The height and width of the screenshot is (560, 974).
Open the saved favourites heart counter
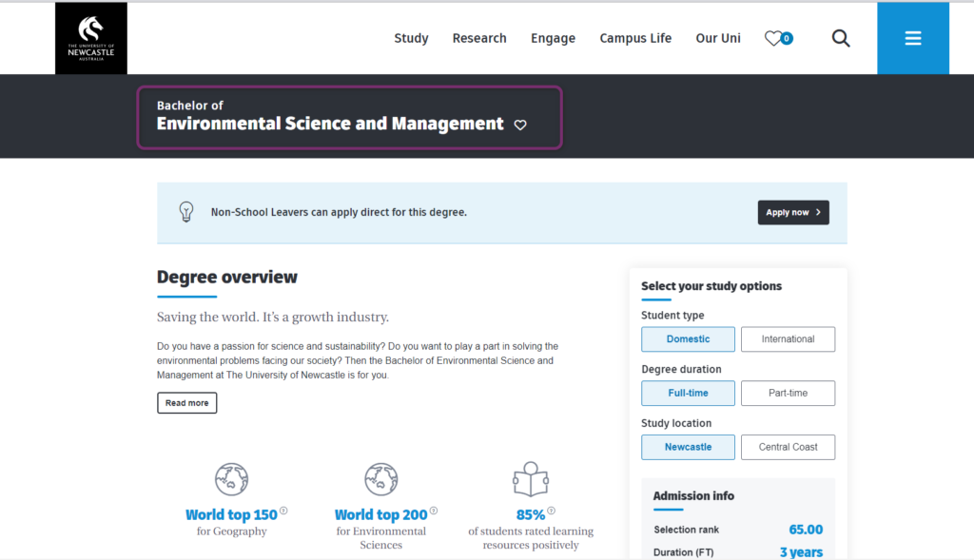(x=778, y=38)
